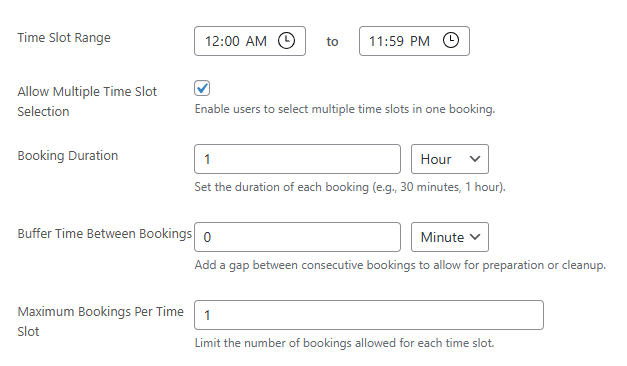This screenshot has width=627, height=366.
Task: Click the 11:59 PM end time field
Action: pos(414,41)
